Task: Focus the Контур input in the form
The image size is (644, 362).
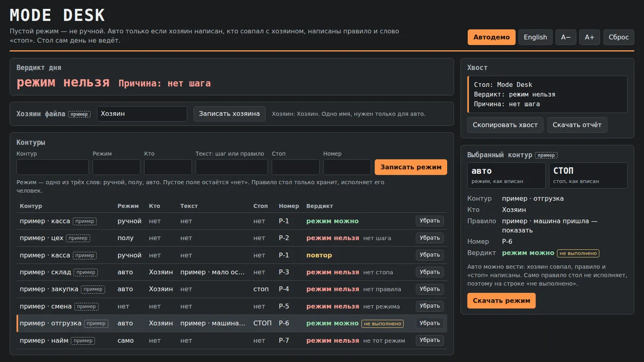Action: (x=52, y=167)
